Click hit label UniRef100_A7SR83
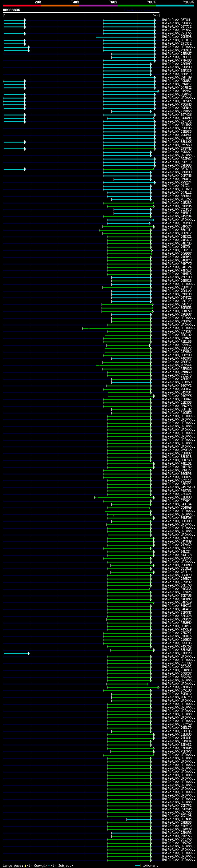This screenshot has width=197, height=868. [177, 223]
